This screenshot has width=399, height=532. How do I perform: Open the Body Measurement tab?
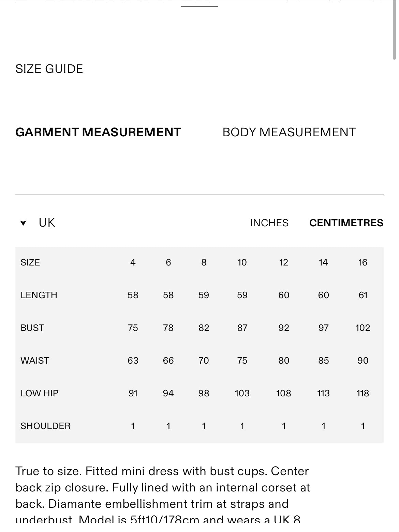(x=289, y=132)
